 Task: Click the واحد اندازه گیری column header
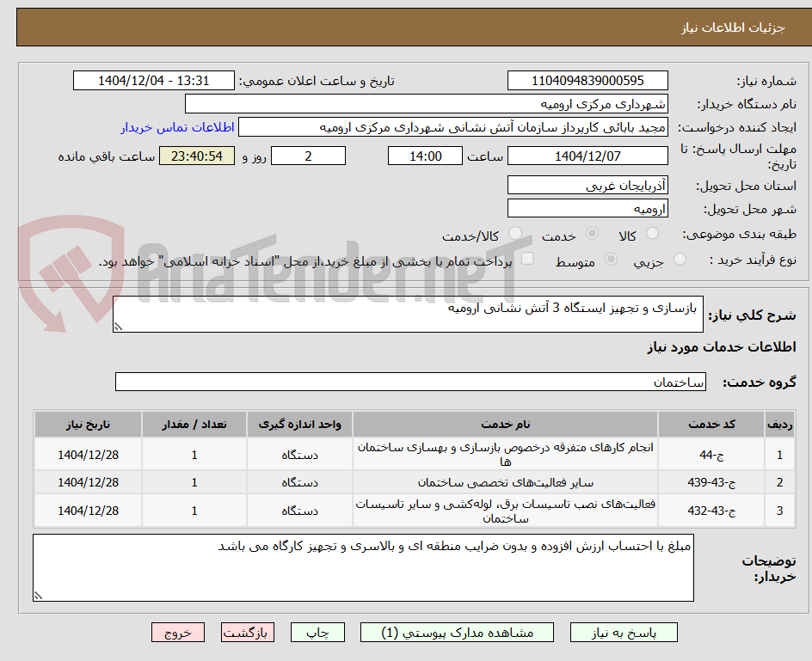[299, 425]
